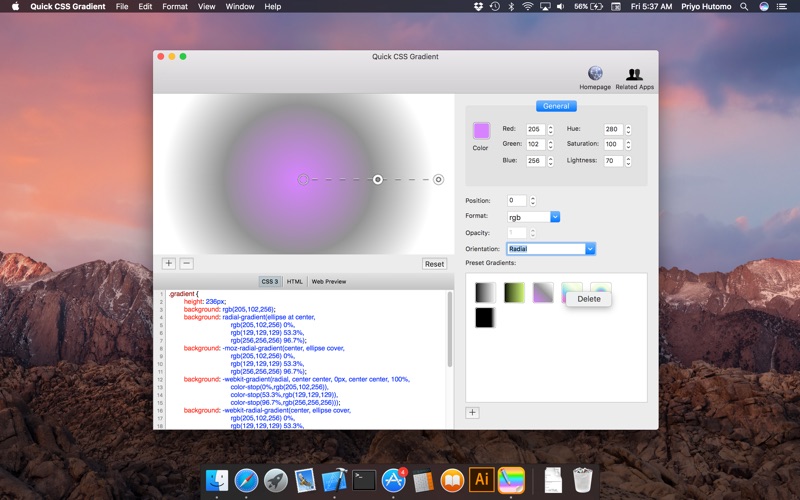This screenshot has width=800, height=500.
Task: Add a color stop with plus button
Action: (x=168, y=263)
